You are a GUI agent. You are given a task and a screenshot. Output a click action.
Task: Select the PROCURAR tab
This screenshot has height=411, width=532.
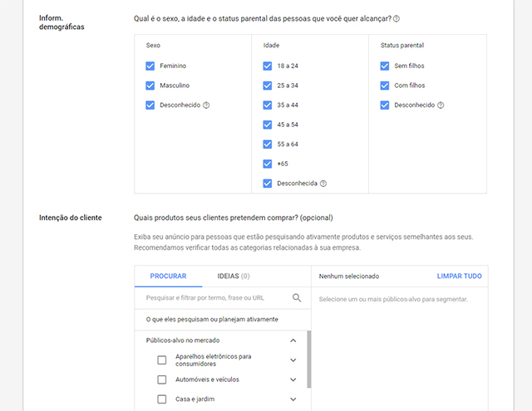pyautogui.click(x=168, y=276)
